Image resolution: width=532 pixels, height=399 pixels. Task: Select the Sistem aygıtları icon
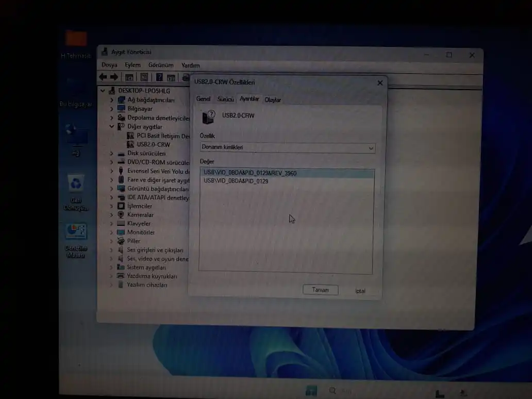pos(121,267)
